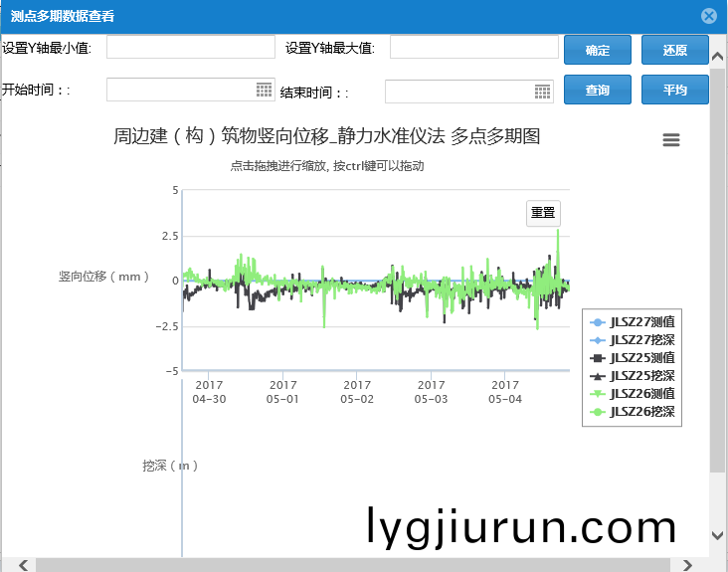Open the chart hamburger export menu
The image size is (728, 572).
pyautogui.click(x=671, y=140)
